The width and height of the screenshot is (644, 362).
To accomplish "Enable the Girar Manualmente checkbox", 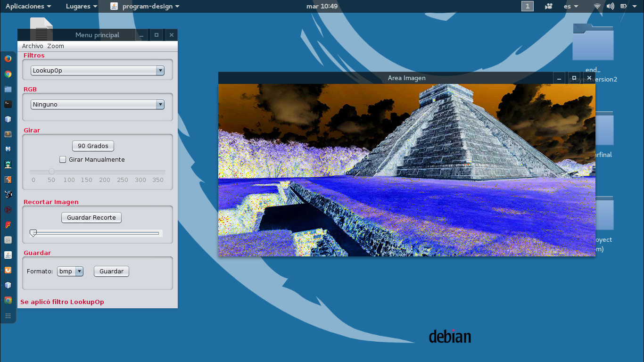I will click(x=63, y=159).
